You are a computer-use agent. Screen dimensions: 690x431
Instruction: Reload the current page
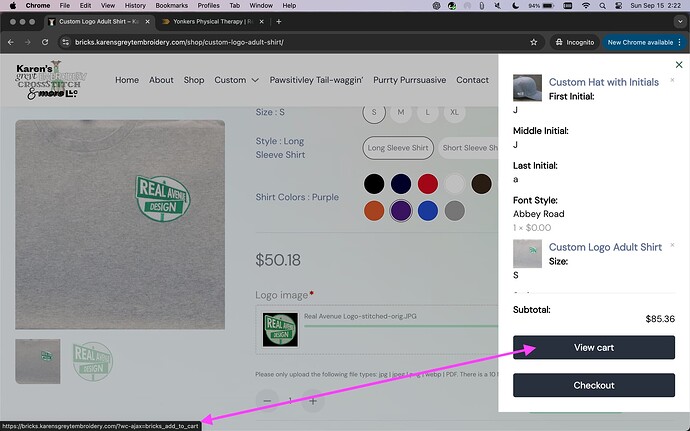pyautogui.click(x=45, y=42)
